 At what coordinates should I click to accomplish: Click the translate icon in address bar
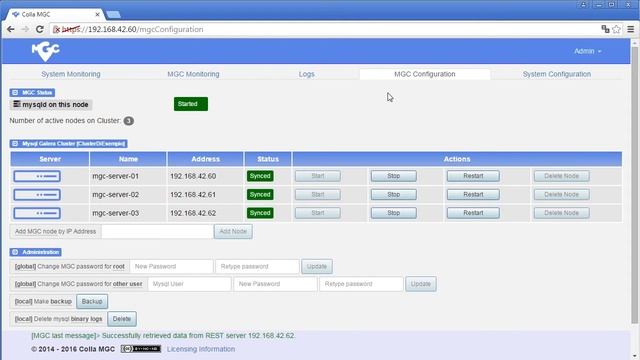pyautogui.click(x=605, y=29)
